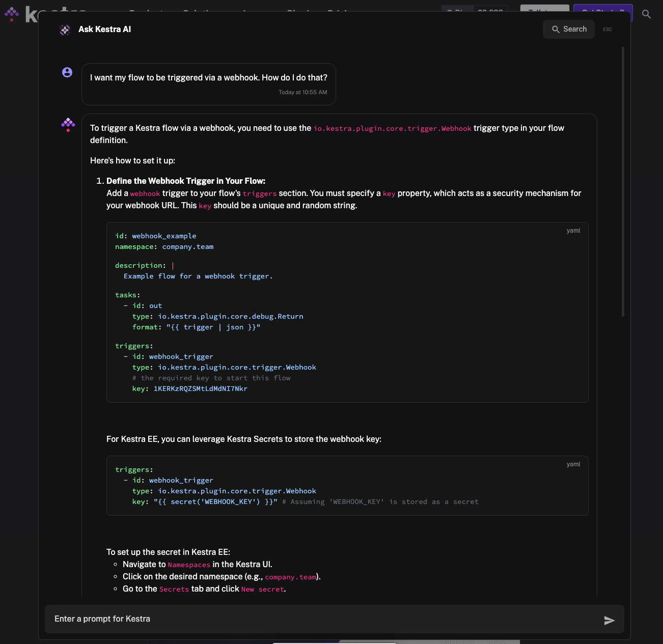This screenshot has width=663, height=644.
Task: Open site search via the magnifier icon top right
Action: (646, 14)
